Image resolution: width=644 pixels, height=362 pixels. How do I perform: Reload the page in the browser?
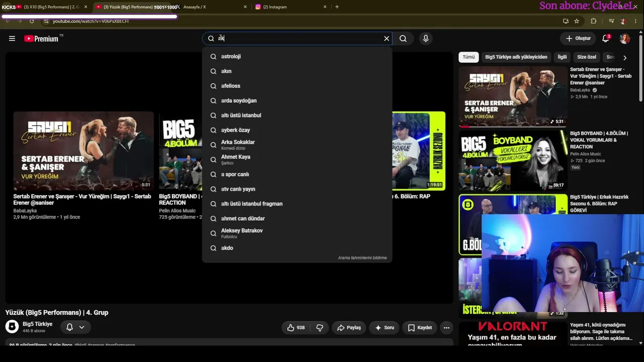pyautogui.click(x=32, y=21)
